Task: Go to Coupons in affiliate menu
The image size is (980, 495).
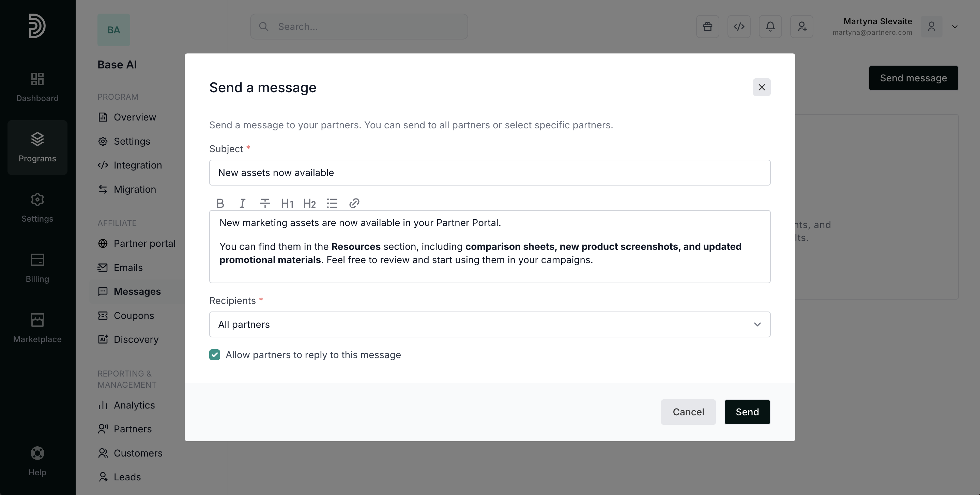Action: pyautogui.click(x=134, y=316)
